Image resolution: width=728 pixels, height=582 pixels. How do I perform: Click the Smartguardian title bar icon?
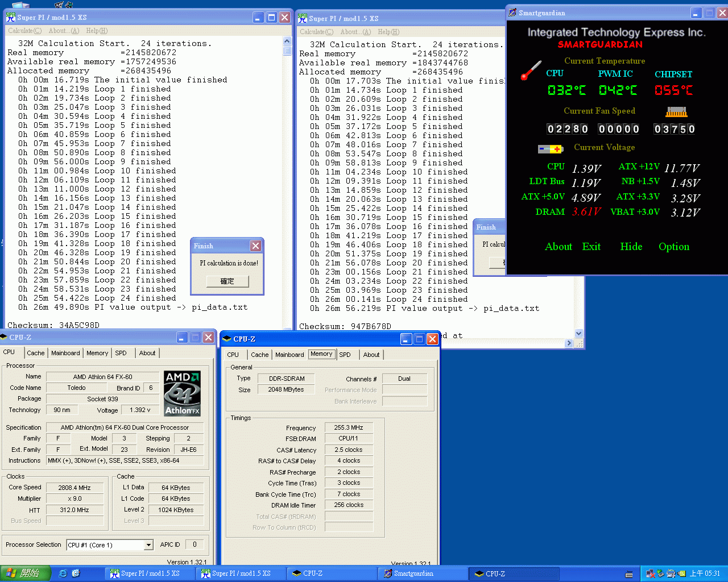coord(512,13)
